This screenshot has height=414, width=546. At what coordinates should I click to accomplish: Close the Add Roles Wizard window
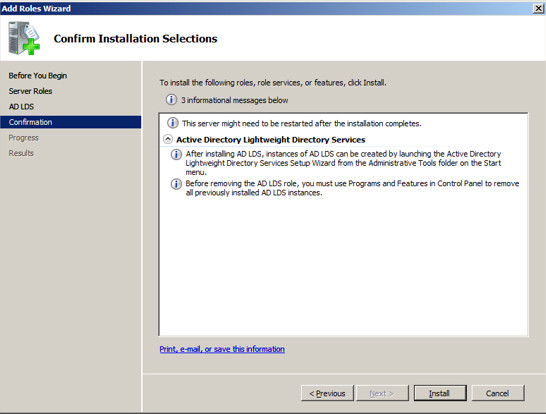click(x=538, y=8)
